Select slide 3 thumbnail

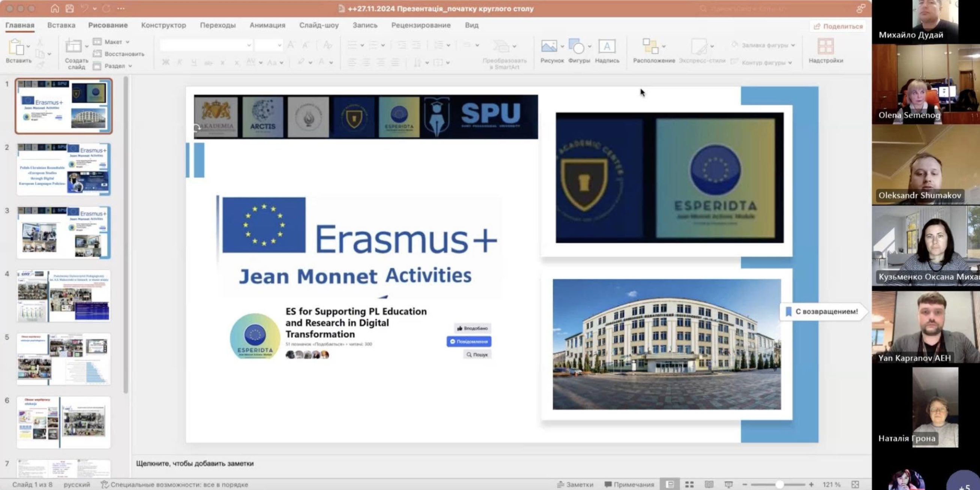(64, 232)
